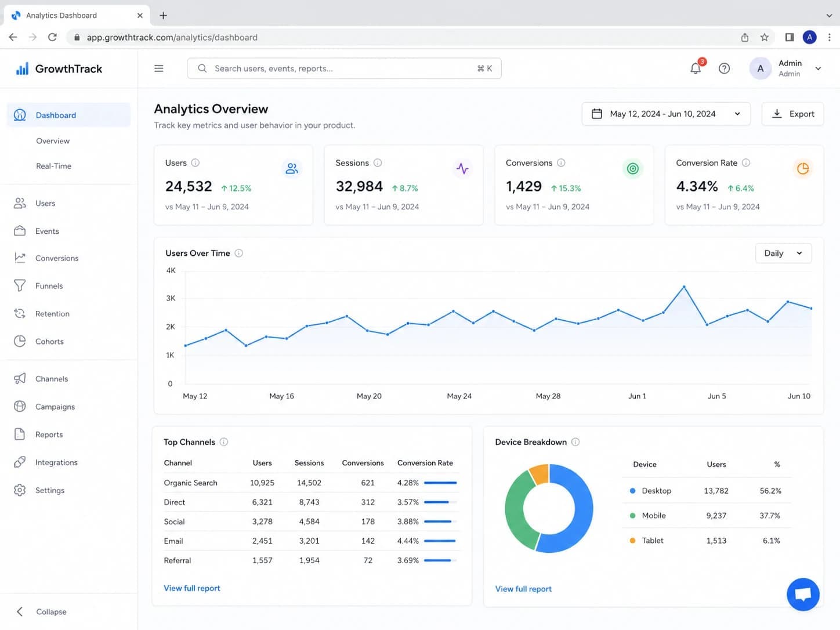840x630 pixels.
Task: Click the info icon beside Conversion Rate
Action: pos(746,163)
